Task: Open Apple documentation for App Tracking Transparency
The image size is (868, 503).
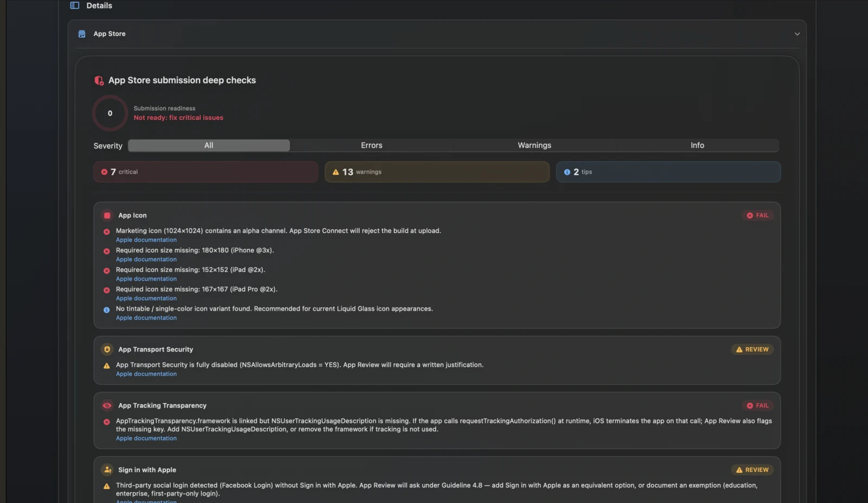Action: tap(146, 438)
